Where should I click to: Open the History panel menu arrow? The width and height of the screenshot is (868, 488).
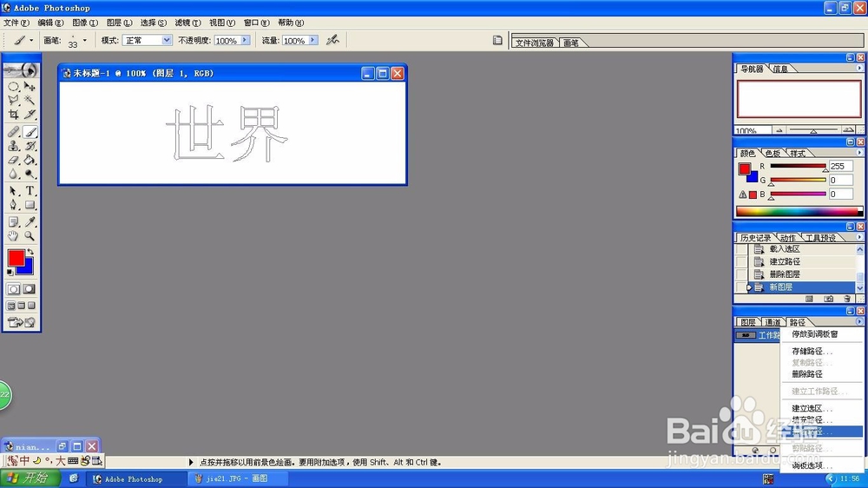(x=859, y=237)
